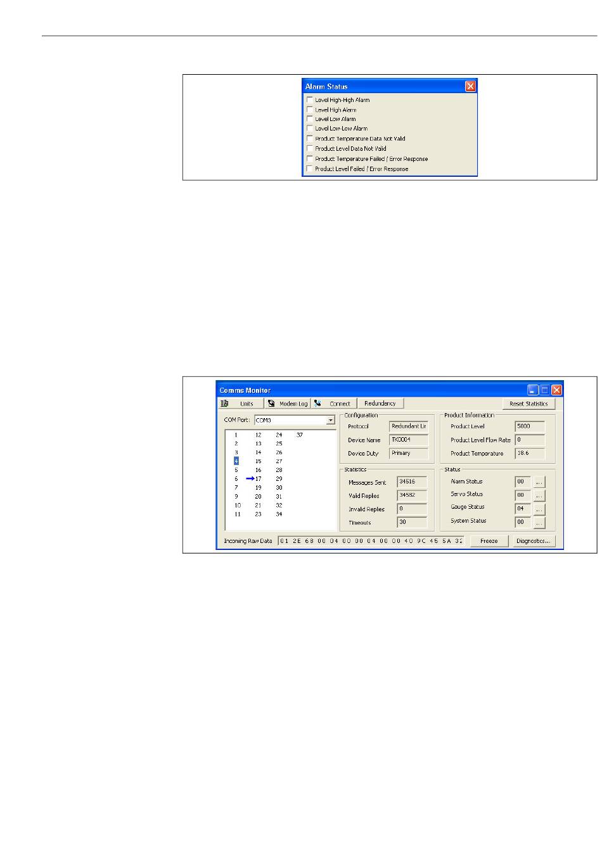Select device 29 in the list
This screenshot has height=868, width=602.
coord(279,479)
